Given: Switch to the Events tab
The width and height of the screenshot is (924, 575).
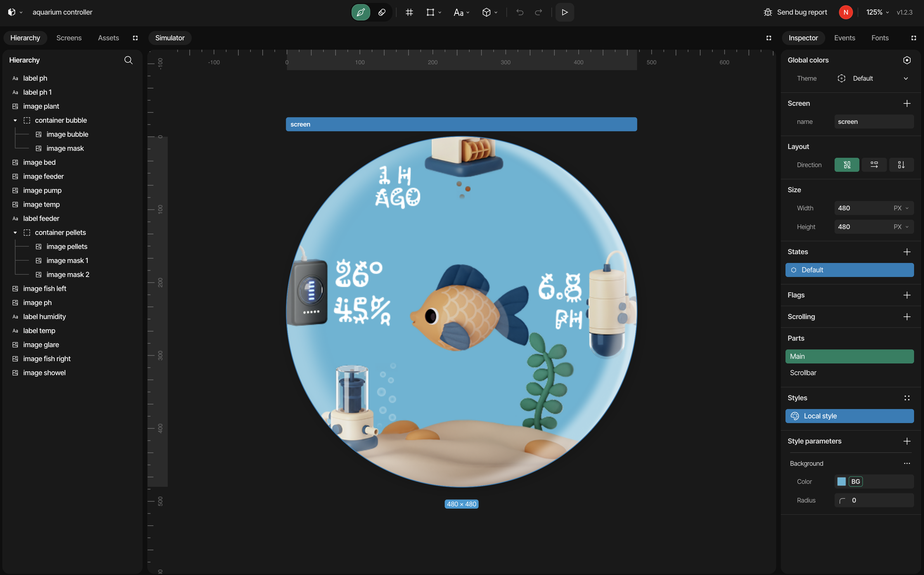Looking at the screenshot, I should coord(844,38).
